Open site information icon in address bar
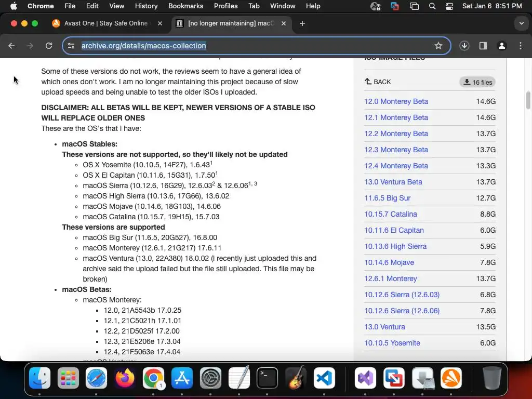This screenshot has height=399, width=532. pyautogui.click(x=71, y=46)
